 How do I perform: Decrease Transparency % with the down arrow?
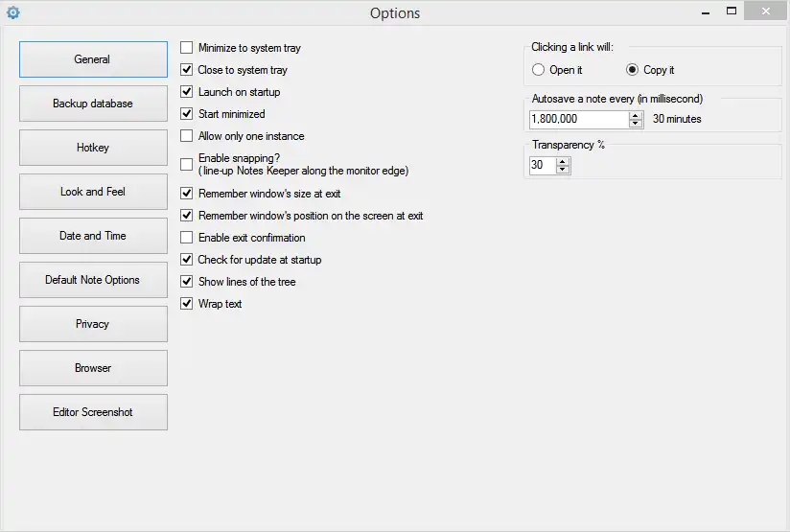coord(563,170)
